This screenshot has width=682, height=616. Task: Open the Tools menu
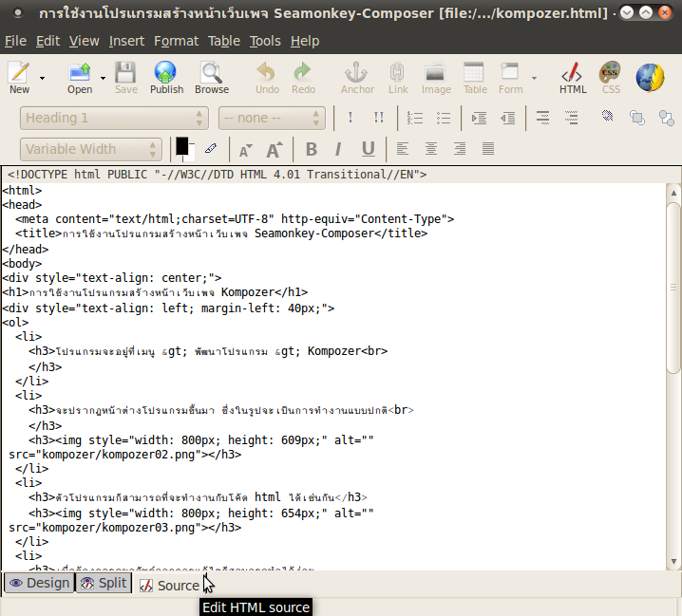click(265, 41)
